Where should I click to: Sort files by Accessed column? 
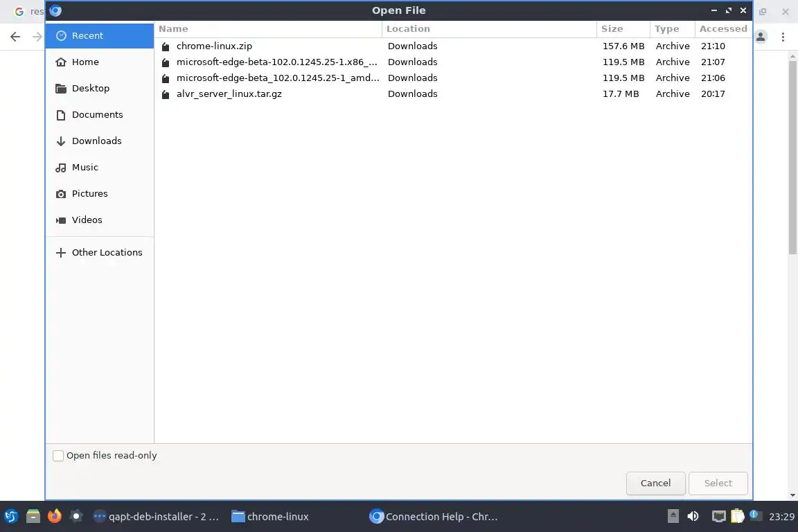click(723, 29)
